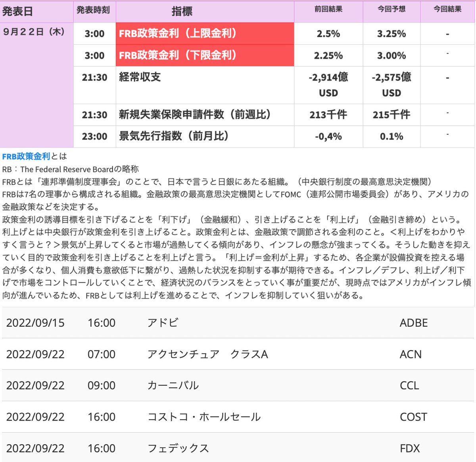Open the FRB政策金利 link

click(26, 156)
